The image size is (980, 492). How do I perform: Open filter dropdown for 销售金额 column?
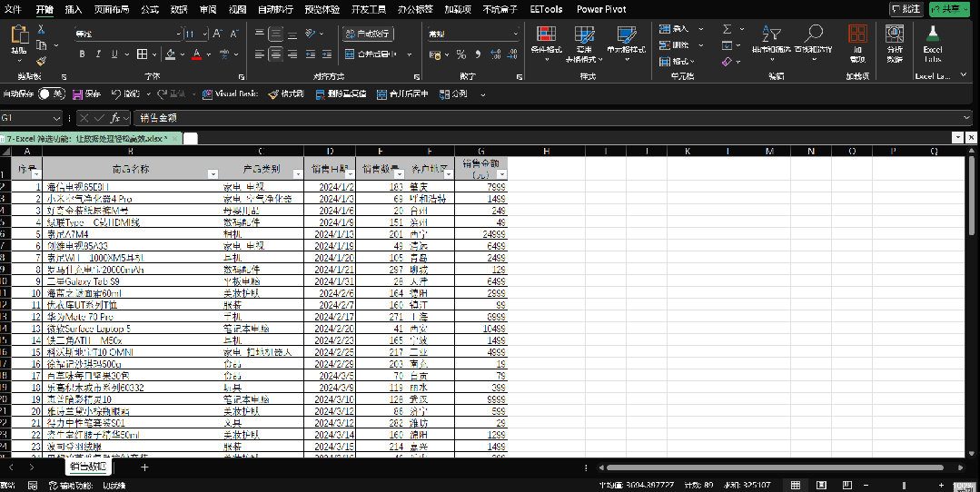(x=500, y=174)
